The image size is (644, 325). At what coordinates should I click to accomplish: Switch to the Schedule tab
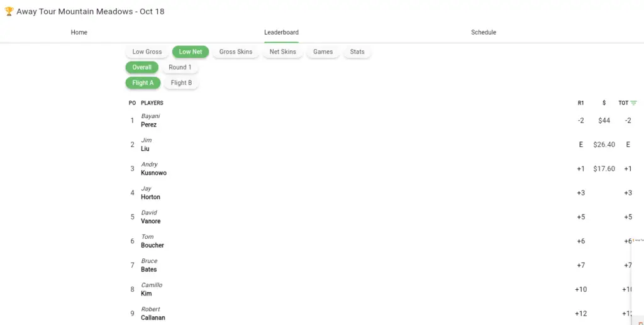point(483,32)
